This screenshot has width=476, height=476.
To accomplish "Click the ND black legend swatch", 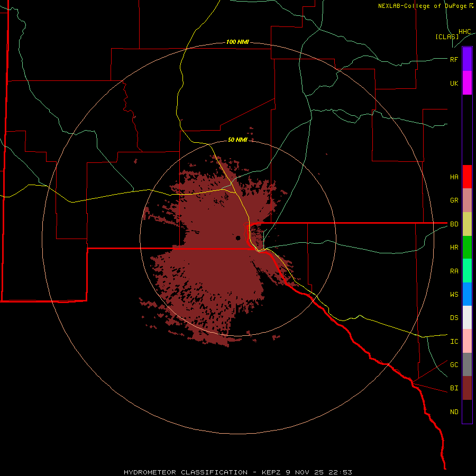I will point(467,411).
